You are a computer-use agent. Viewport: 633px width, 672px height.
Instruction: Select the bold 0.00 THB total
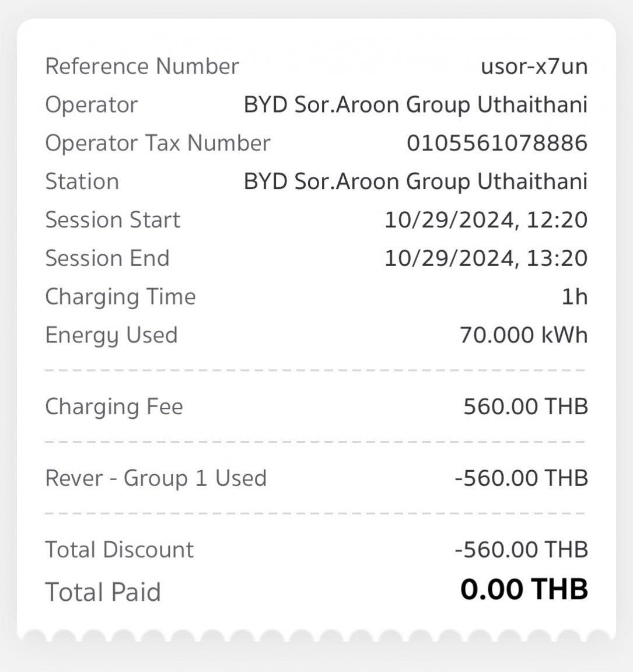(524, 590)
